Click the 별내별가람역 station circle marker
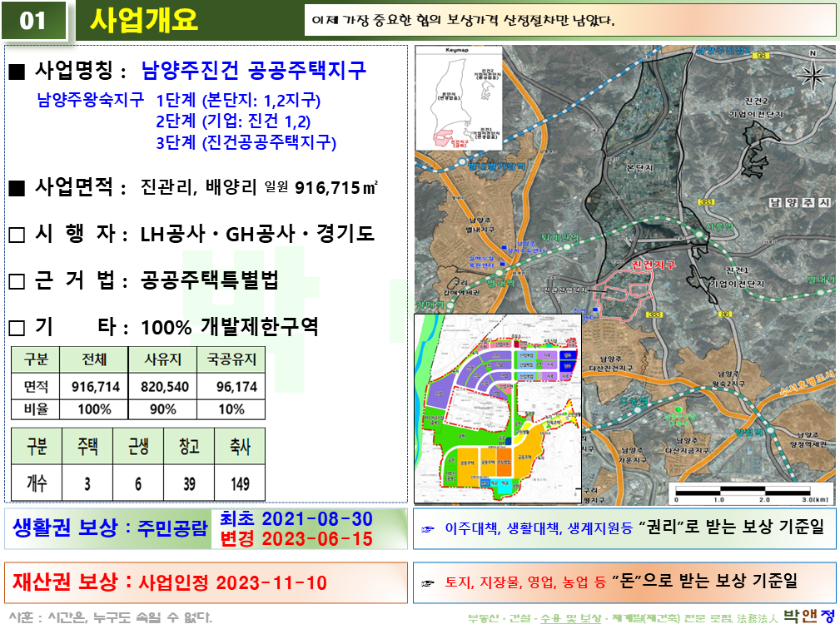840x629 pixels. [462, 161]
